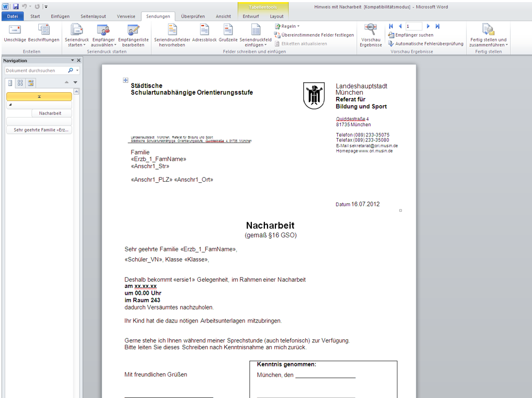Click Empfänger suchen button

pos(411,35)
